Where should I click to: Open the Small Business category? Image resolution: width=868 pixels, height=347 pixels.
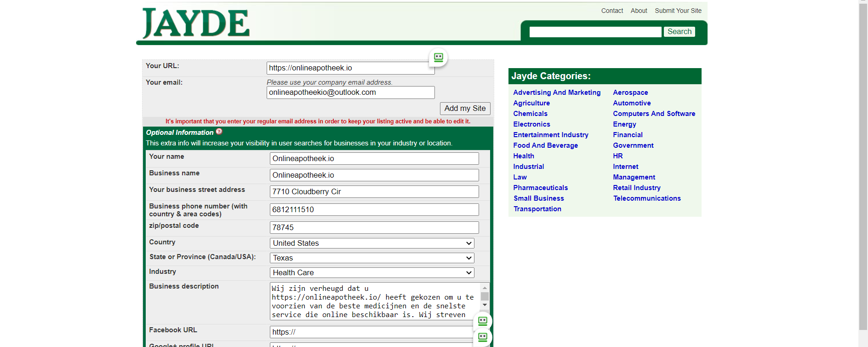click(x=538, y=198)
